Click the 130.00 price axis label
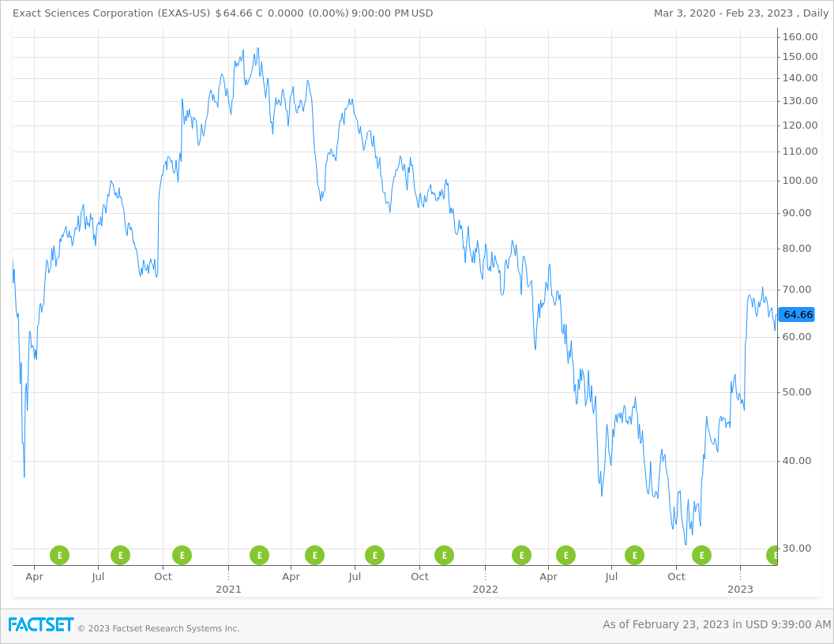This screenshot has height=644, width=834. (800, 100)
